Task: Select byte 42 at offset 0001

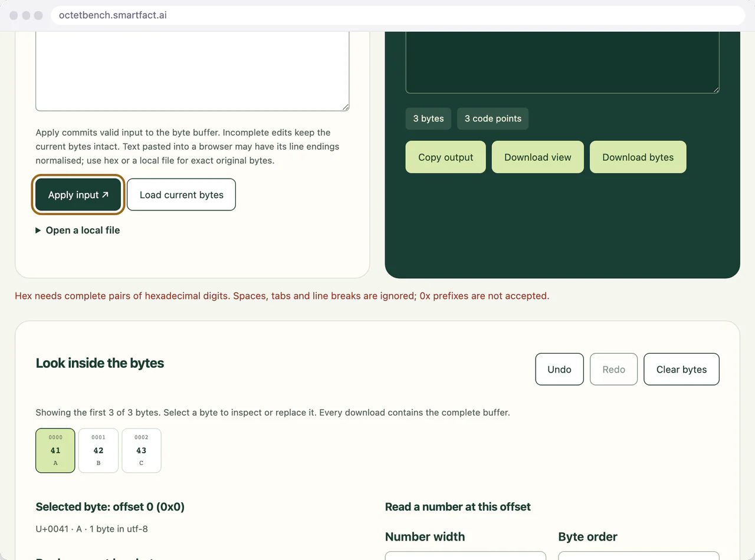Action: tap(99, 450)
